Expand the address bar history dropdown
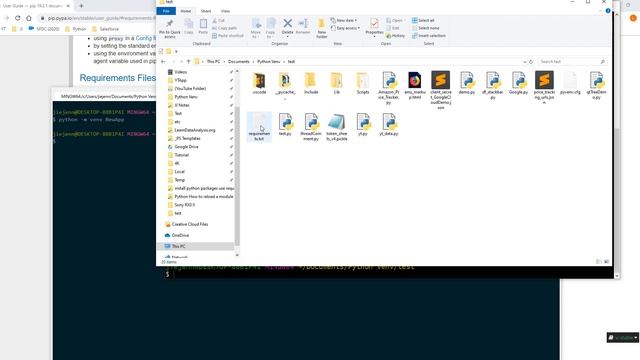The width and height of the screenshot is (640, 360). tap(524, 62)
